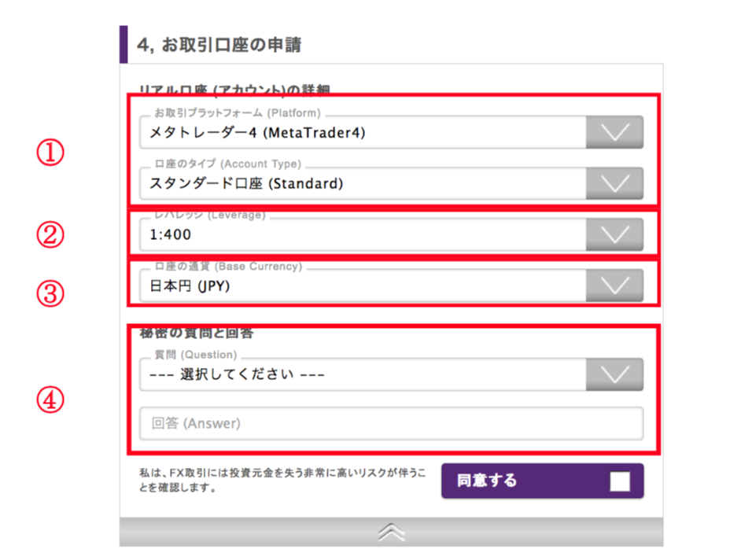Click the red circled number ④ marker
The height and width of the screenshot is (560, 730).
(52, 400)
